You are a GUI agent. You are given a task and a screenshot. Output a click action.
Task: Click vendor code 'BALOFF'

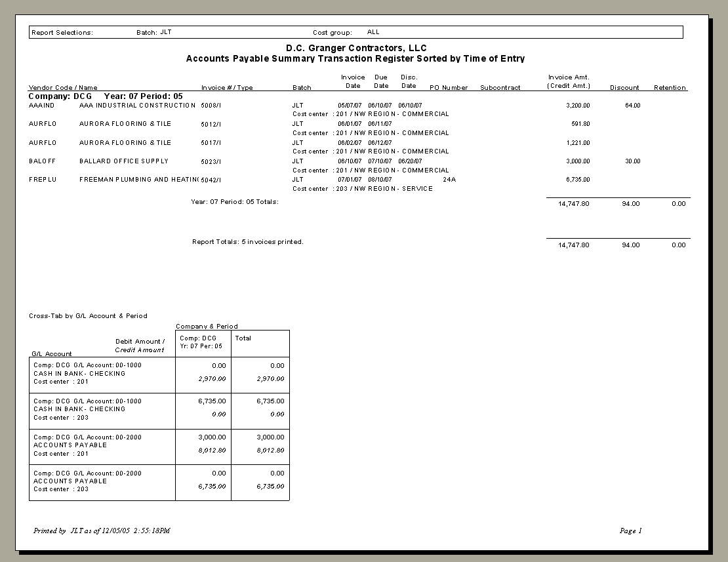[x=42, y=161]
